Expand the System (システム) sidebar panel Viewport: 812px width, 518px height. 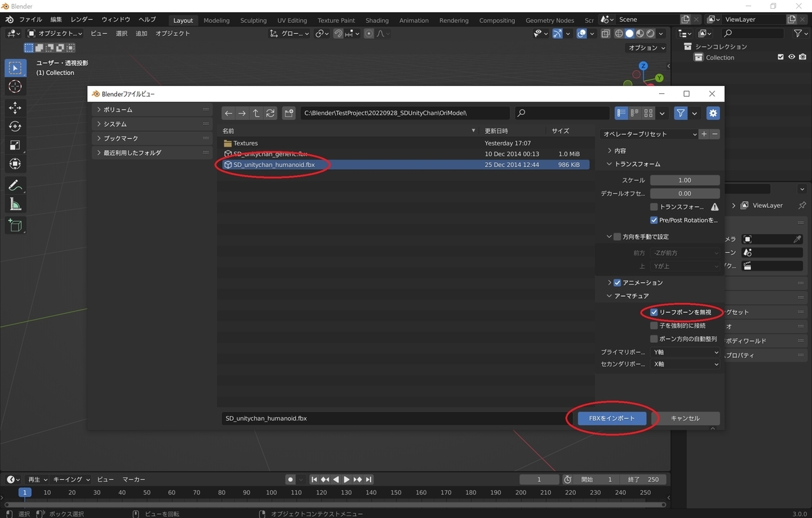[x=153, y=124]
